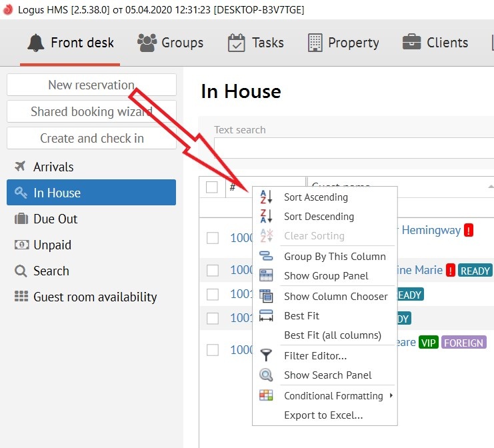The height and width of the screenshot is (448, 494).
Task: Click the Property building icon
Action: 315,43
